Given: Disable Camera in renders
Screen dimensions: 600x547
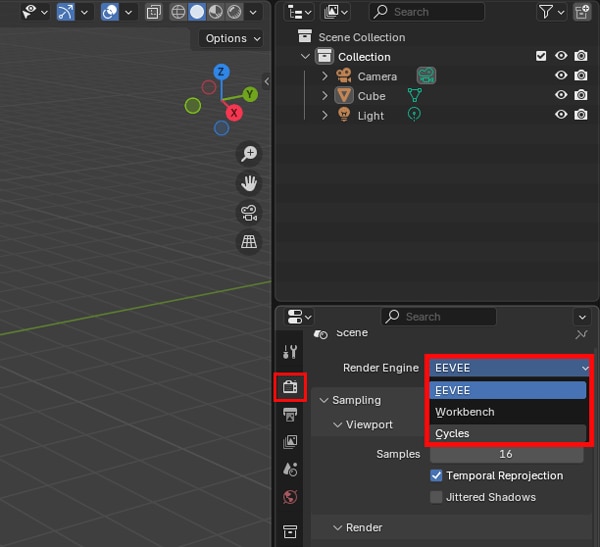Looking at the screenshot, I should coord(580,76).
